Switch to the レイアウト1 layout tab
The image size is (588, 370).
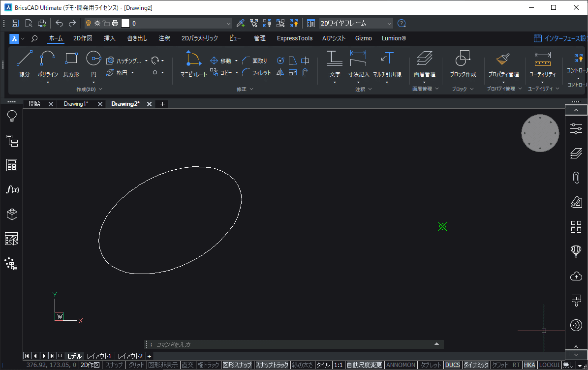pos(99,356)
